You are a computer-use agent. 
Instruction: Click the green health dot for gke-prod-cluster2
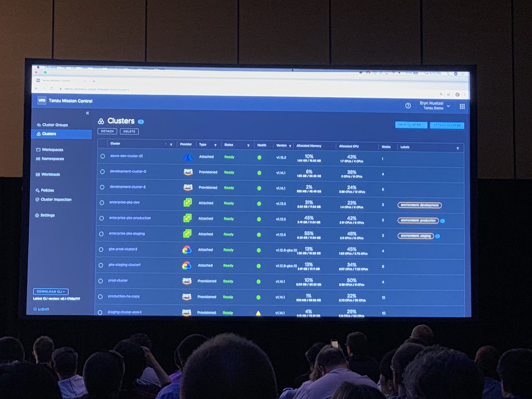tap(258, 250)
